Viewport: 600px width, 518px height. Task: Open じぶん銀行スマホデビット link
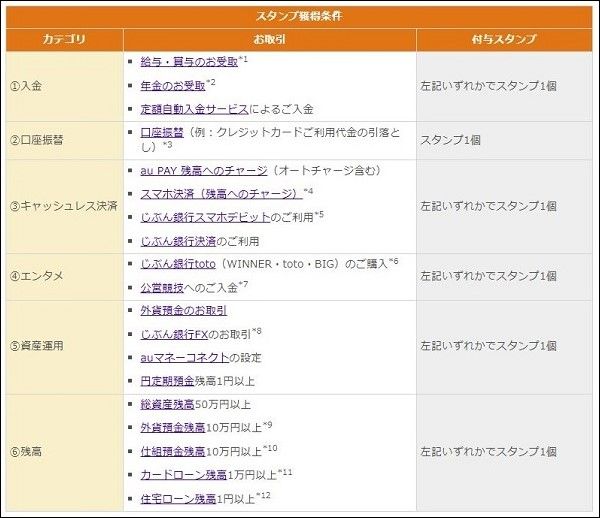coord(205,217)
